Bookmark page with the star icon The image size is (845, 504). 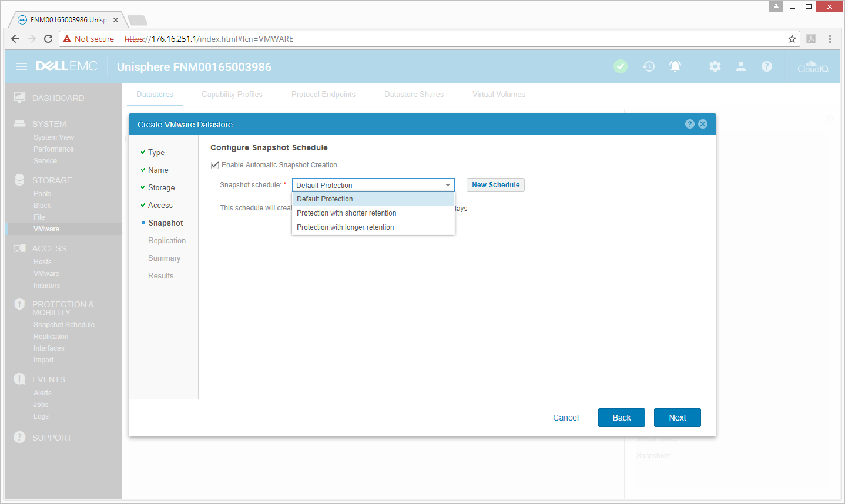[792, 39]
